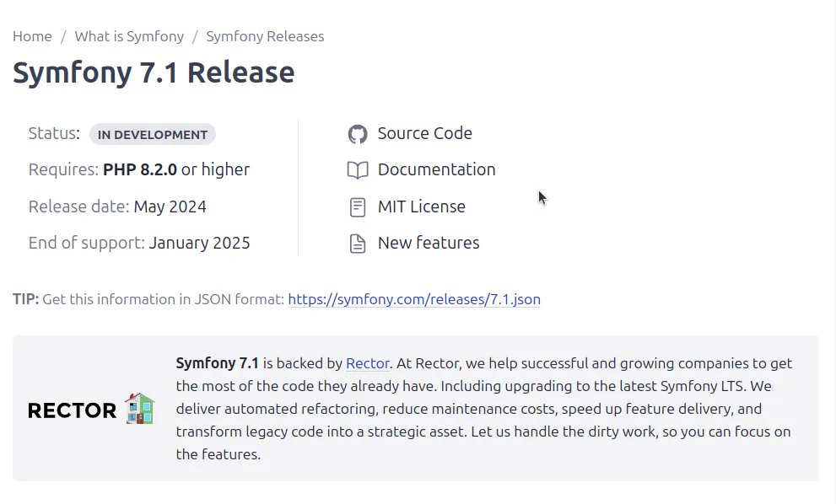This screenshot has height=504, width=836.
Task: Click the bold Symfony 7.1 sponsor text
Action: click(218, 363)
